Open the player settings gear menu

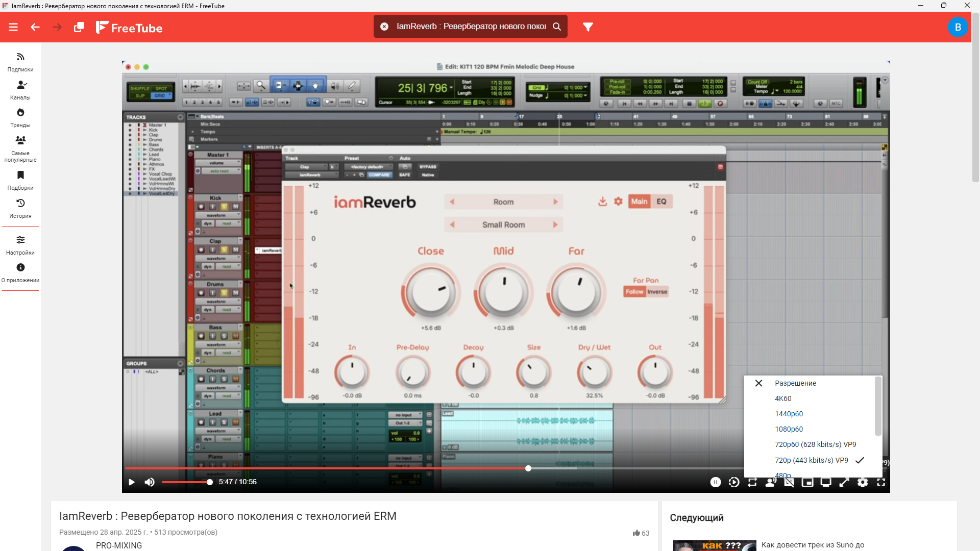tap(863, 482)
